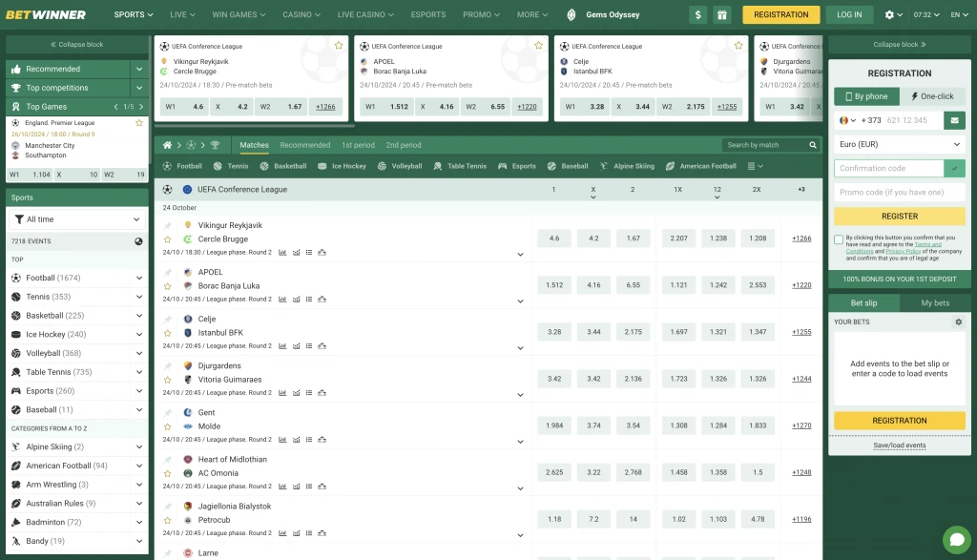Open the gift box bonuses icon
Image resolution: width=977 pixels, height=560 pixels.
(x=721, y=14)
